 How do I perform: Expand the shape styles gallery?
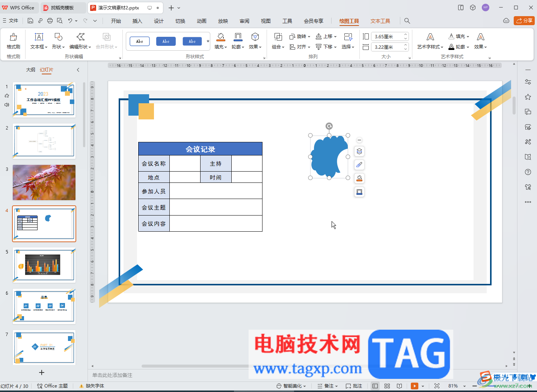[x=208, y=41]
